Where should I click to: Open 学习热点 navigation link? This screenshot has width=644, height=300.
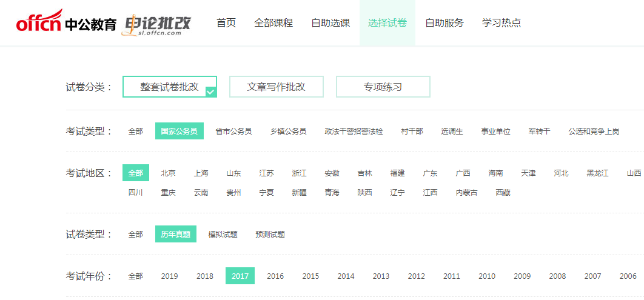(x=501, y=23)
